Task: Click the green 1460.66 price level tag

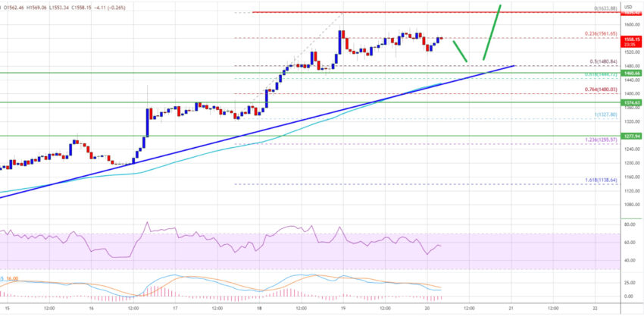Action: coord(630,73)
